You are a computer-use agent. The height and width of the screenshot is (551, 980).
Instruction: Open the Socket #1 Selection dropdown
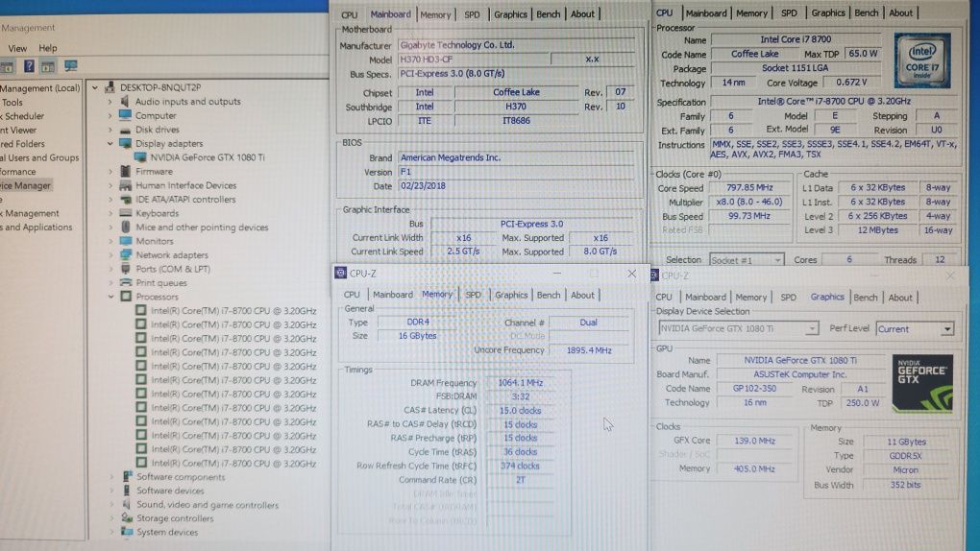point(777,260)
